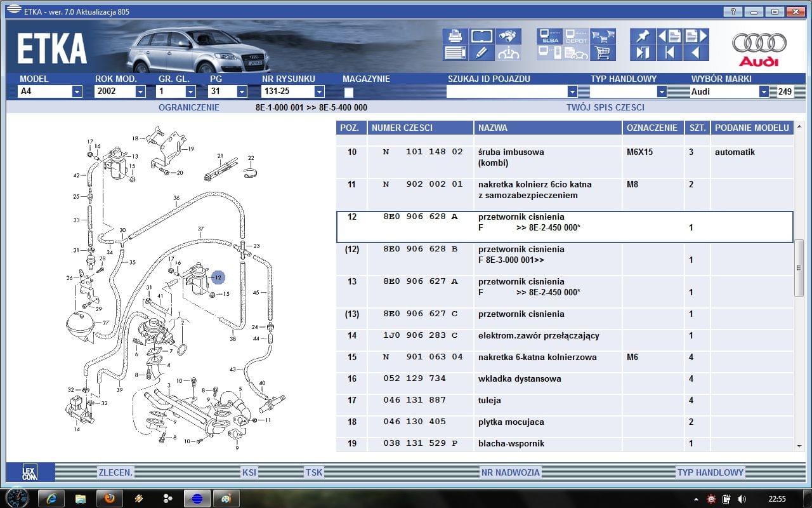
Task: Select row 'nakretka kolnierz 6cio katna'
Action: click(x=565, y=194)
